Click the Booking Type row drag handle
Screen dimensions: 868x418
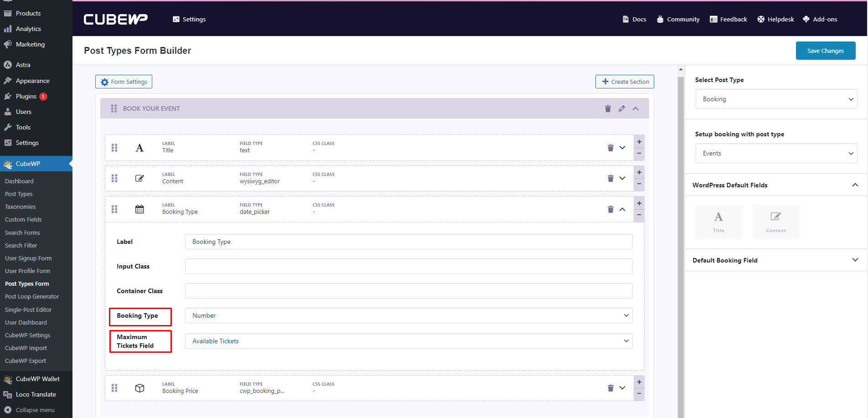click(114, 209)
